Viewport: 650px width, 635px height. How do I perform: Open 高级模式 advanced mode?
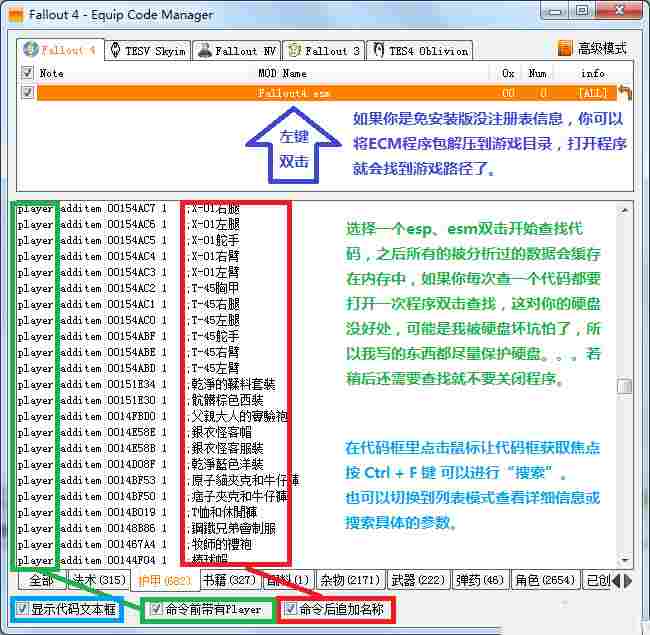coord(602,48)
